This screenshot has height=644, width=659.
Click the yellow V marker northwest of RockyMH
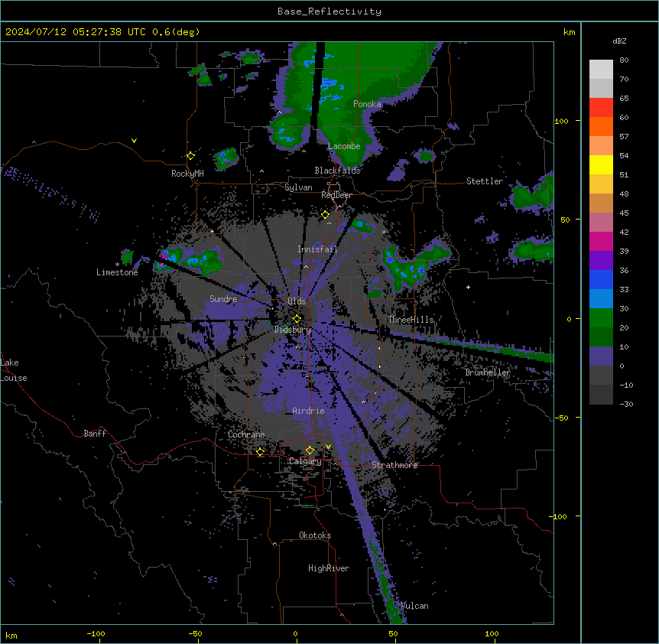[134, 141]
